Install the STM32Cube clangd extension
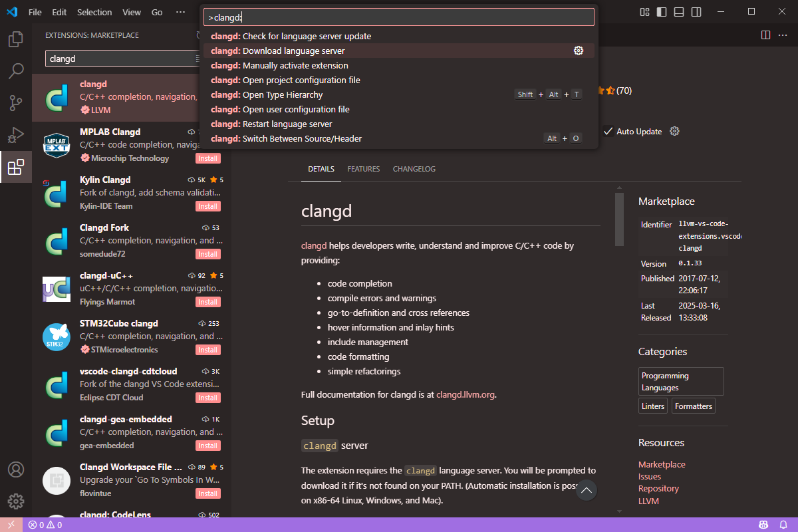 (207, 350)
